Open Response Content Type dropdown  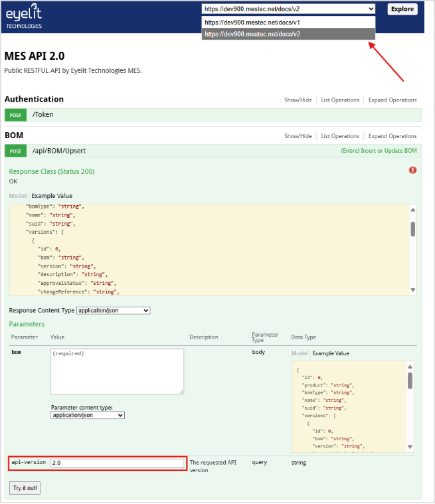click(x=113, y=311)
